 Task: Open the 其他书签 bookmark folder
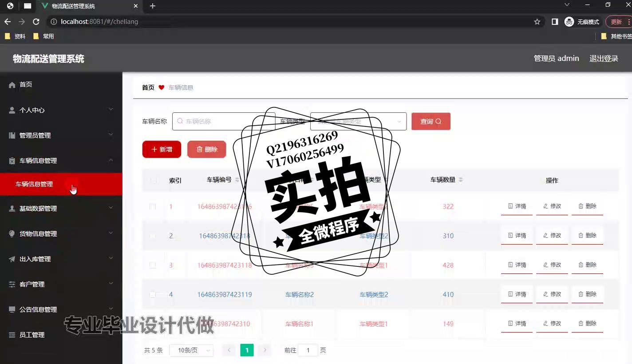tap(616, 36)
